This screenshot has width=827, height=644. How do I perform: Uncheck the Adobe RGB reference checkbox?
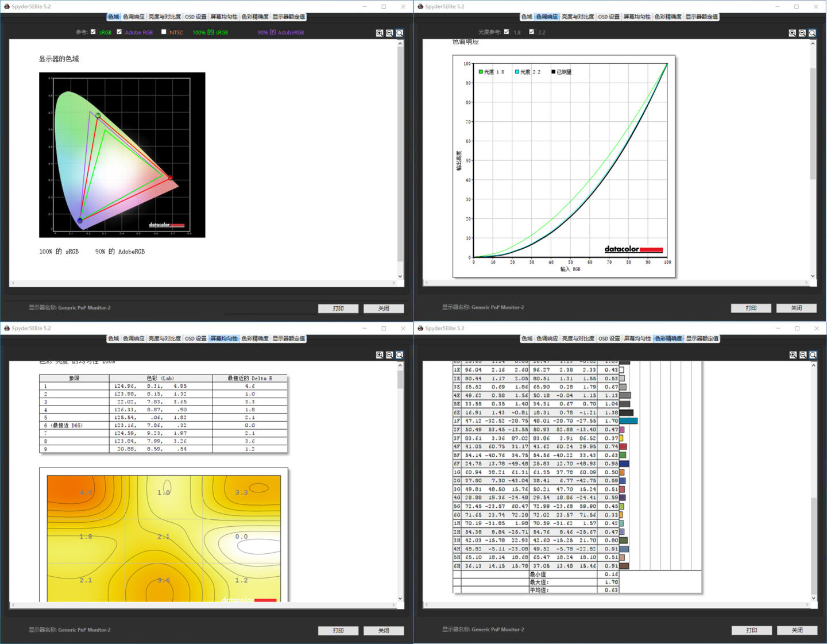pyautogui.click(x=119, y=32)
